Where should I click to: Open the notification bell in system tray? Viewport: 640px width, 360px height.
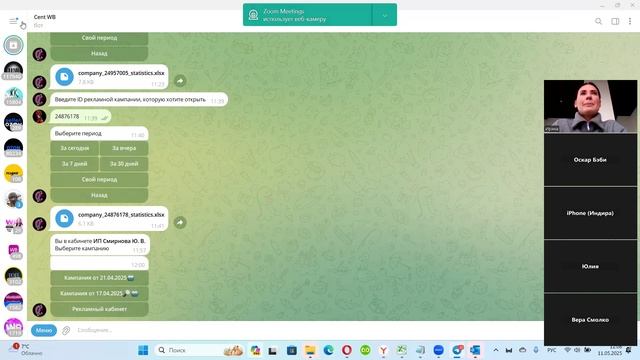(x=629, y=350)
